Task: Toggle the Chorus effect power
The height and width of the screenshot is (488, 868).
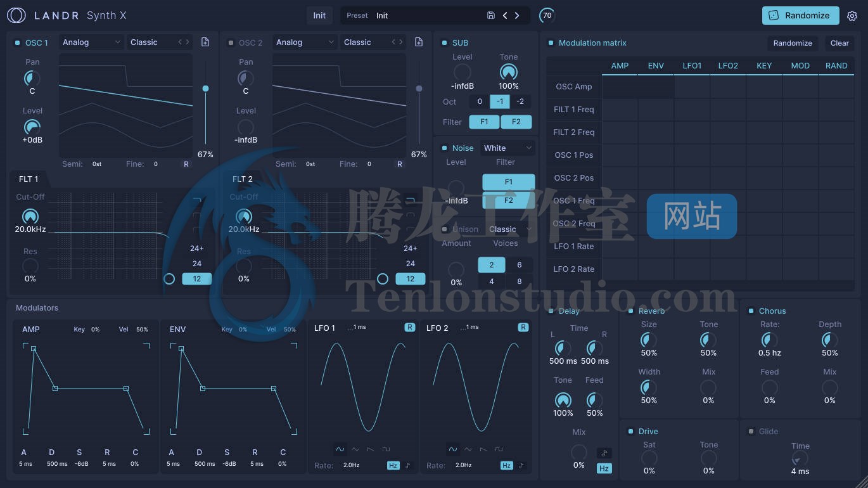Action: point(751,311)
